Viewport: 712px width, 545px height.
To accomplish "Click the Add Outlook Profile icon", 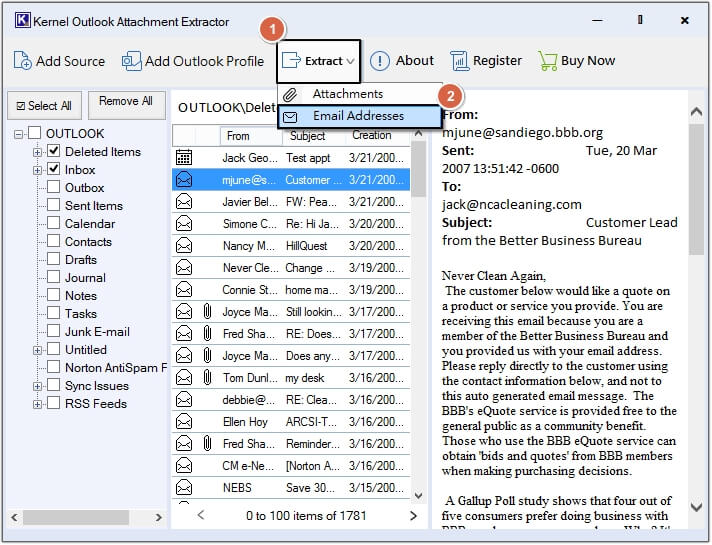I will (131, 61).
